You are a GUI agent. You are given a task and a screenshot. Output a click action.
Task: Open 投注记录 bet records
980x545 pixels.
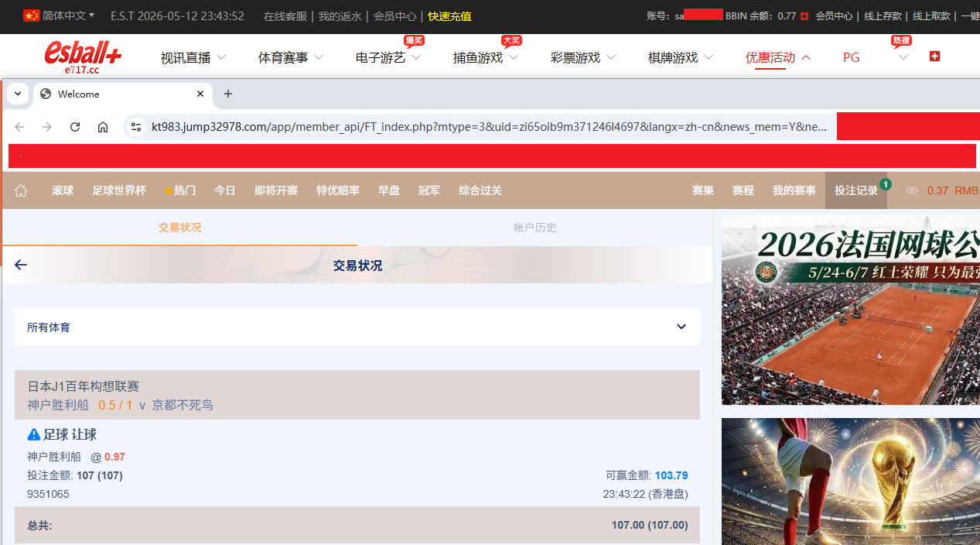coord(856,190)
